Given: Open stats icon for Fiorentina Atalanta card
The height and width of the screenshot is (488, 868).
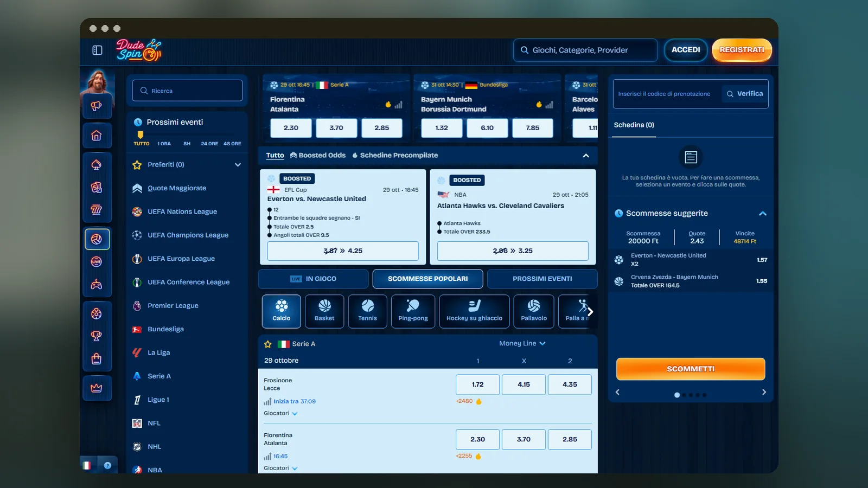Looking at the screenshot, I should (398, 105).
